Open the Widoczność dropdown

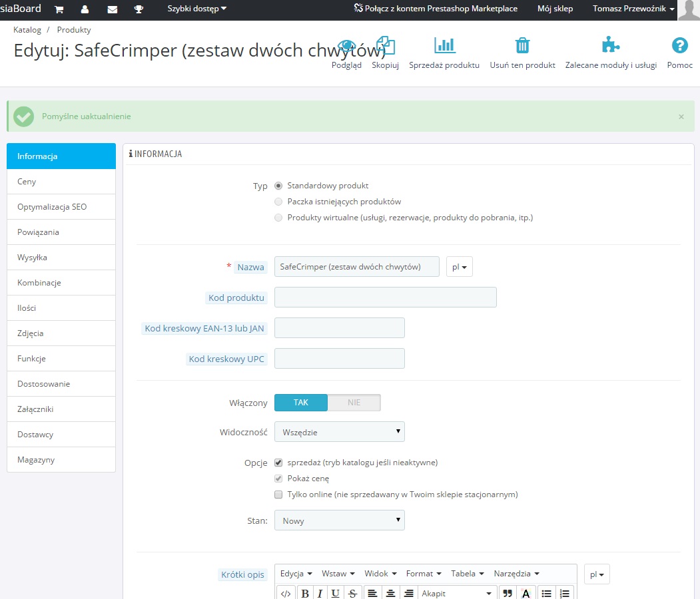340,432
